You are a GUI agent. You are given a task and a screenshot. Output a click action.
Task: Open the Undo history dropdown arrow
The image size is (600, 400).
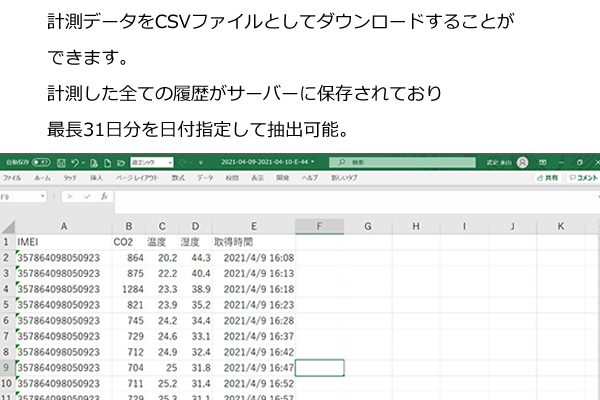tap(83, 163)
